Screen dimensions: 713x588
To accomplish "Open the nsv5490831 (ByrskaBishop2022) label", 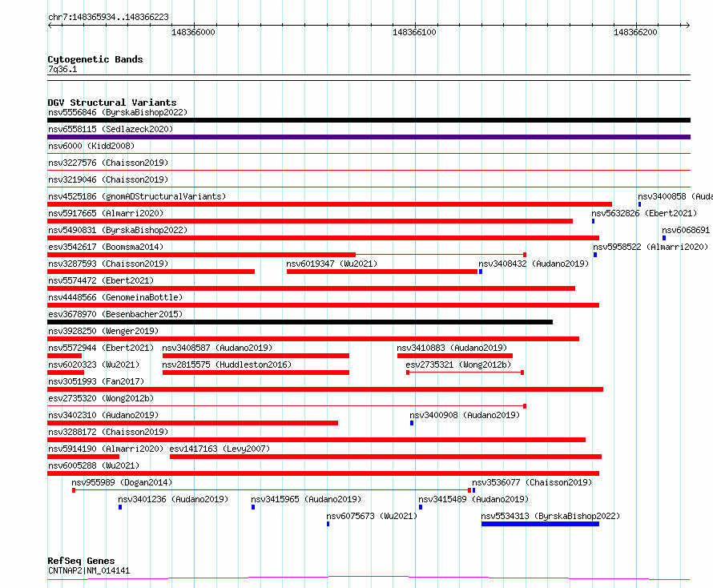I will tap(118, 230).
